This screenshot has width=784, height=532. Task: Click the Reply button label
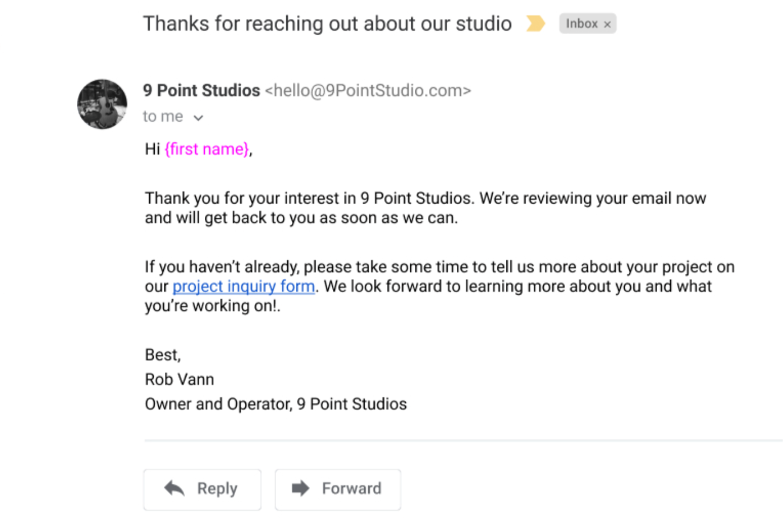click(217, 489)
